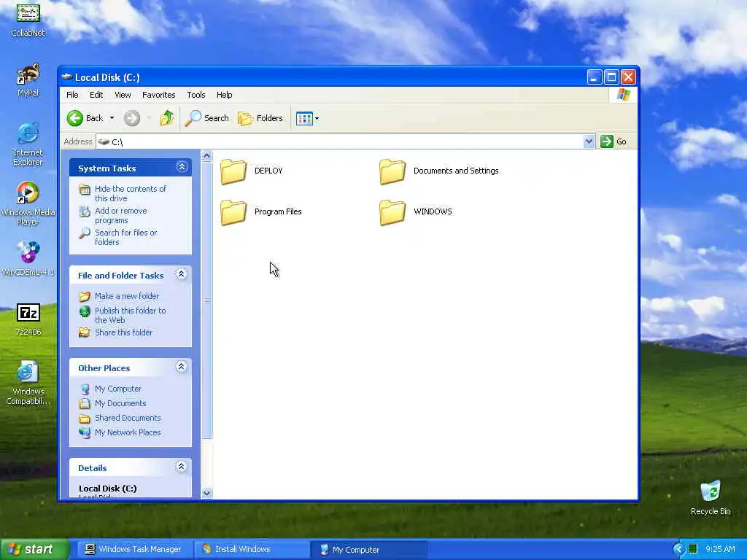Screen dimensions: 747x560
Task: Expand the address bar dropdown
Action: [589, 141]
